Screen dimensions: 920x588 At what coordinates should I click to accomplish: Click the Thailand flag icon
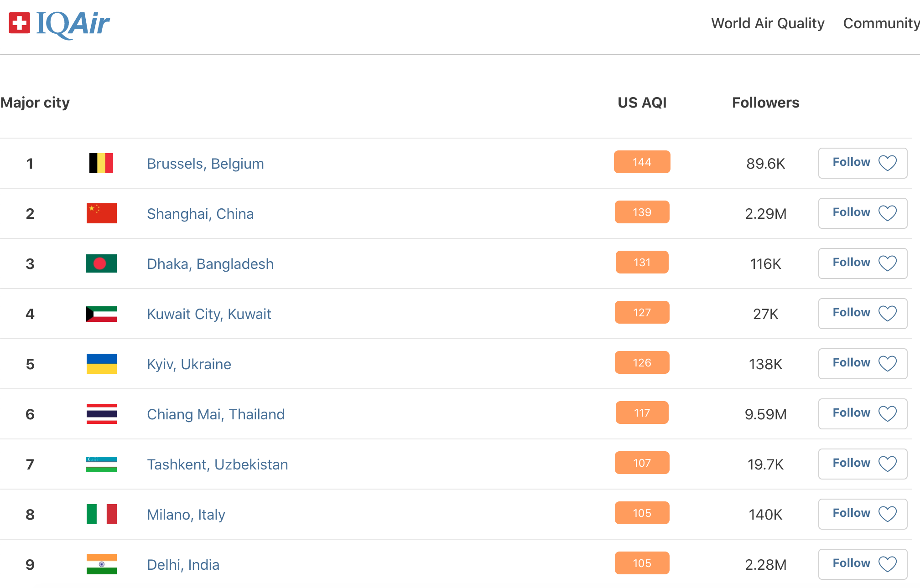tap(101, 414)
